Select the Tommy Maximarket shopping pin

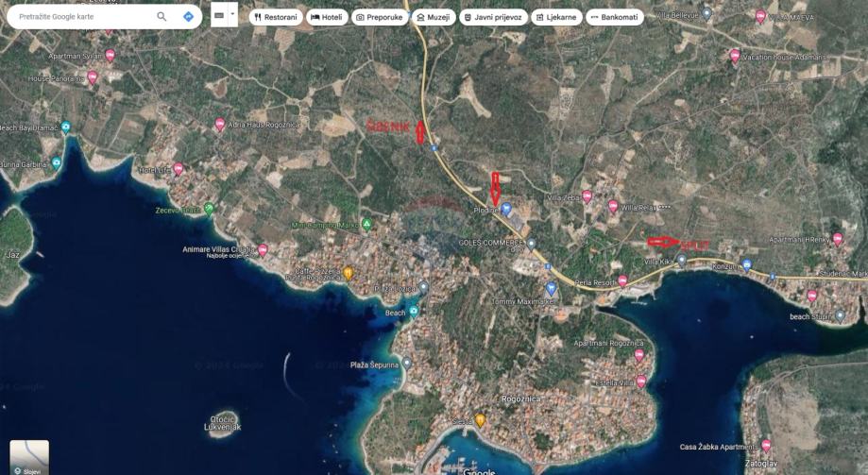(x=551, y=288)
